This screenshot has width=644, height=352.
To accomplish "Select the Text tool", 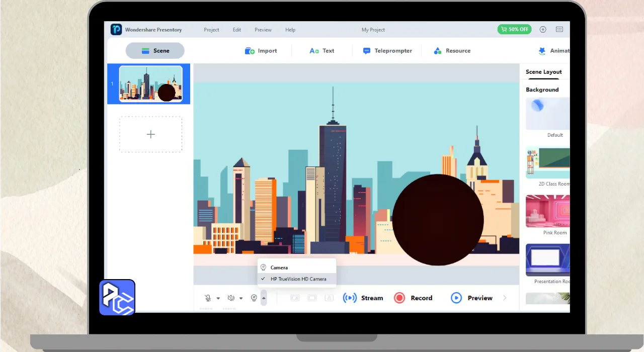I will (322, 51).
